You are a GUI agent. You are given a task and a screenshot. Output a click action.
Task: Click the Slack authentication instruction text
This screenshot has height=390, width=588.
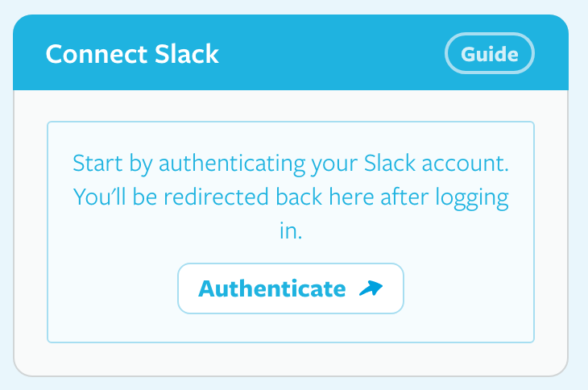tap(290, 197)
